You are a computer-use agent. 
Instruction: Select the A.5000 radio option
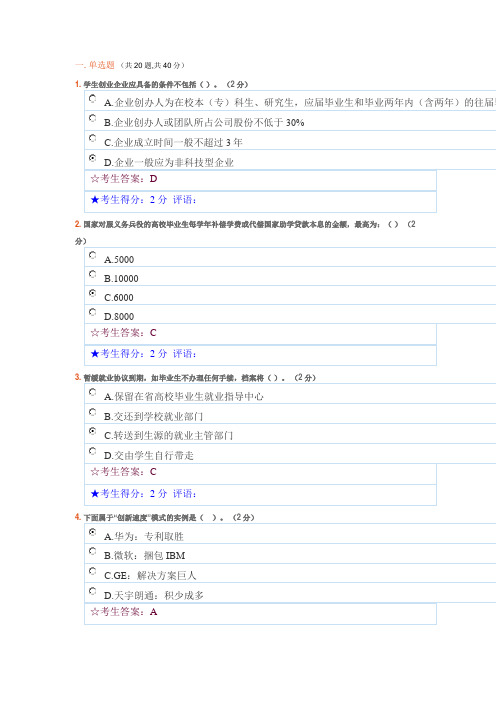pos(93,255)
